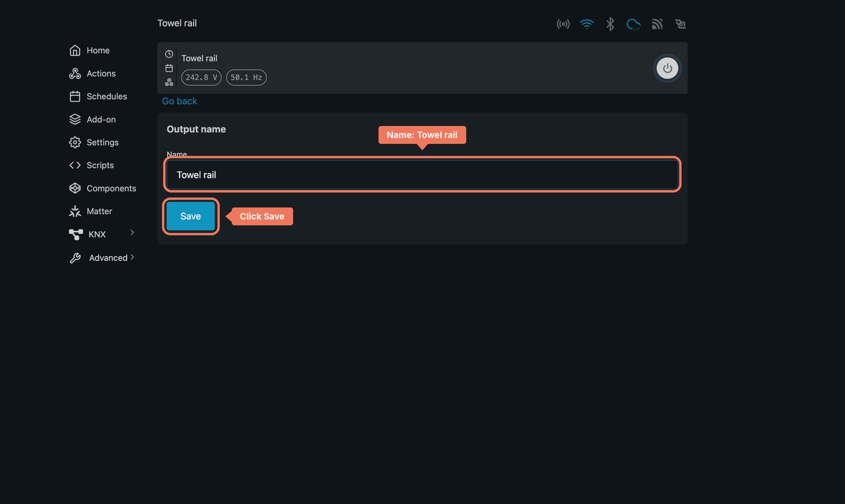
Task: Click the access point status icon
Action: tap(563, 24)
